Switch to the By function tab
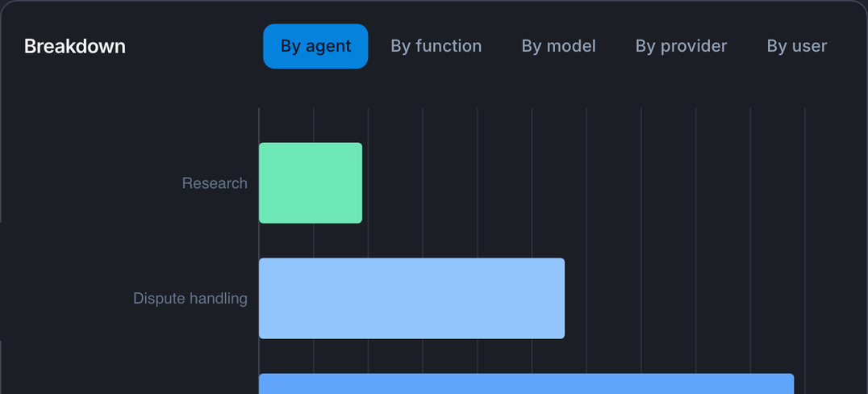Image resolution: width=868 pixels, height=394 pixels. click(x=436, y=46)
